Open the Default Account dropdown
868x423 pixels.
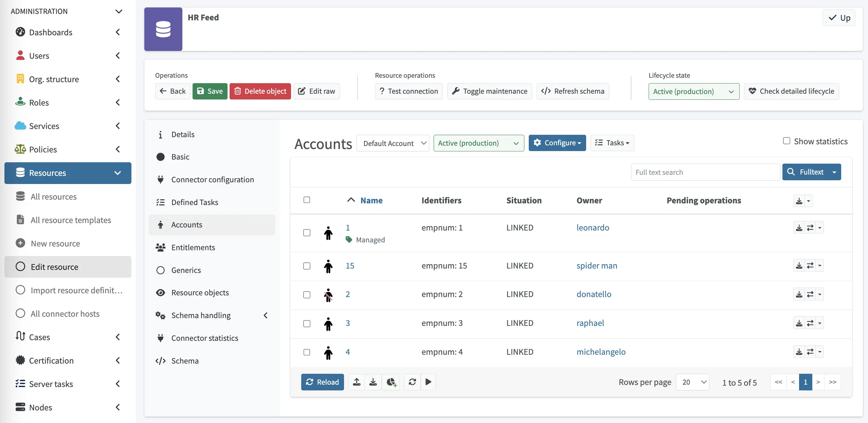(x=393, y=143)
